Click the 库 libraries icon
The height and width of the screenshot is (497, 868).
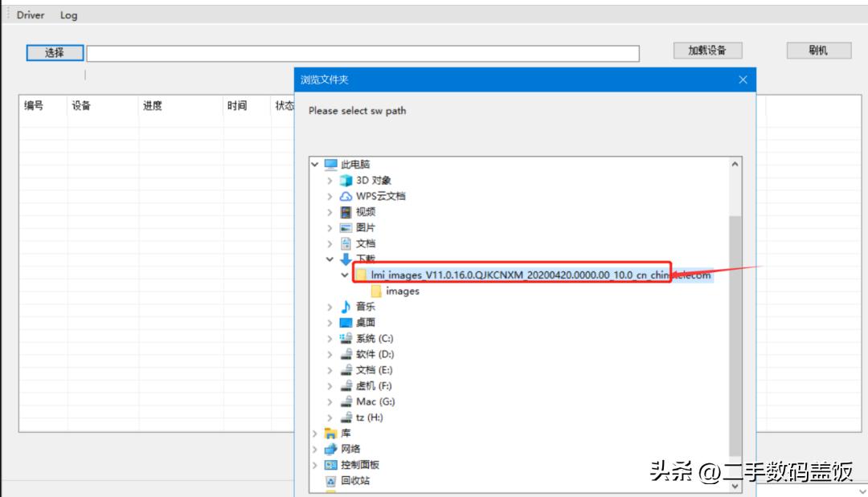click(331, 433)
